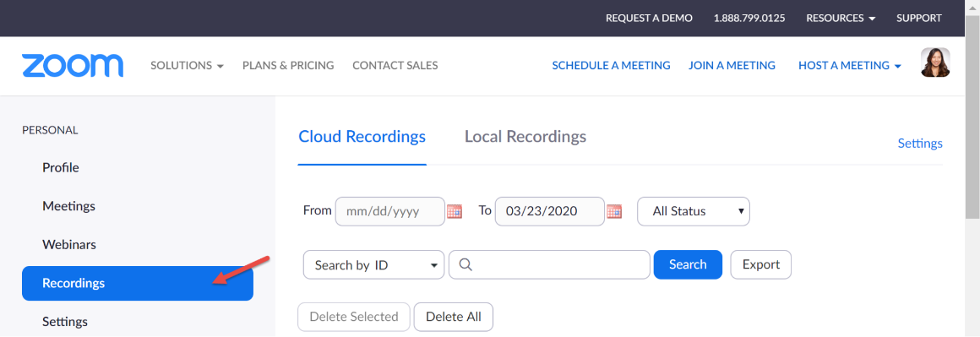Click Plans & Pricing link

click(288, 65)
